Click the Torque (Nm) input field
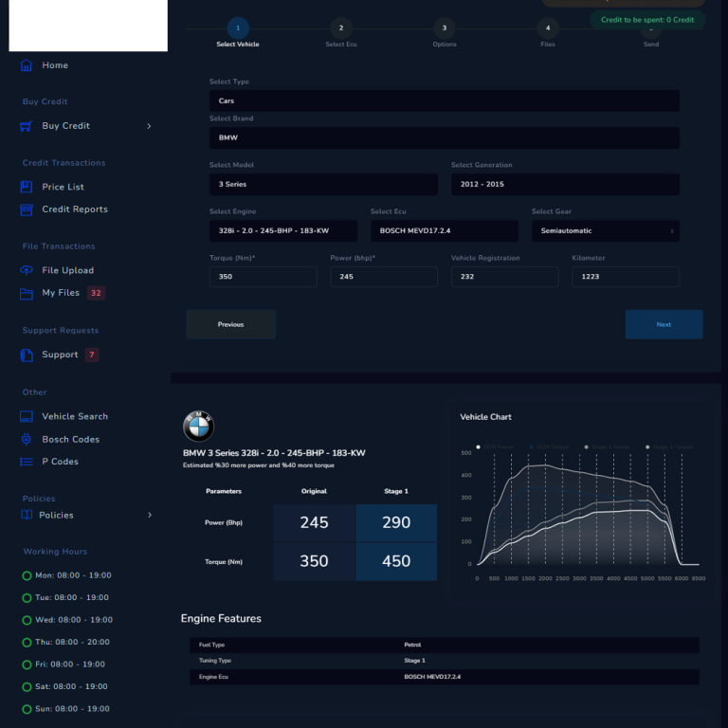 pyautogui.click(x=264, y=277)
